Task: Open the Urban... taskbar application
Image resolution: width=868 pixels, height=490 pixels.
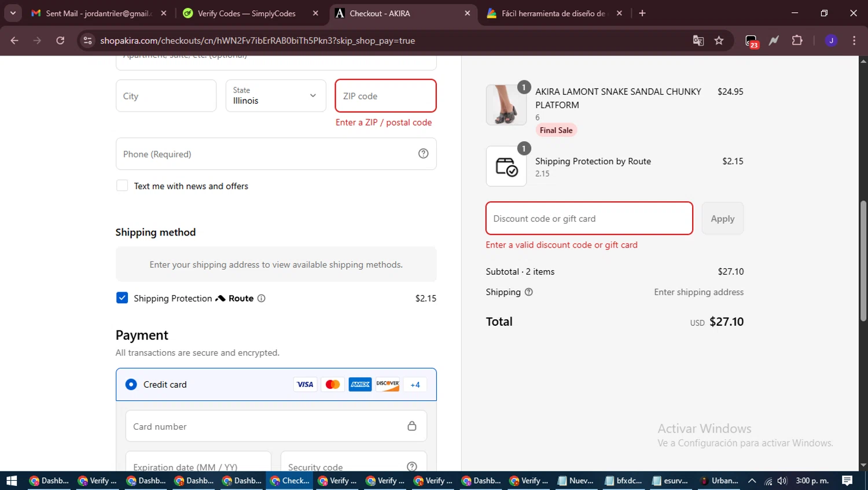Action: (719, 481)
